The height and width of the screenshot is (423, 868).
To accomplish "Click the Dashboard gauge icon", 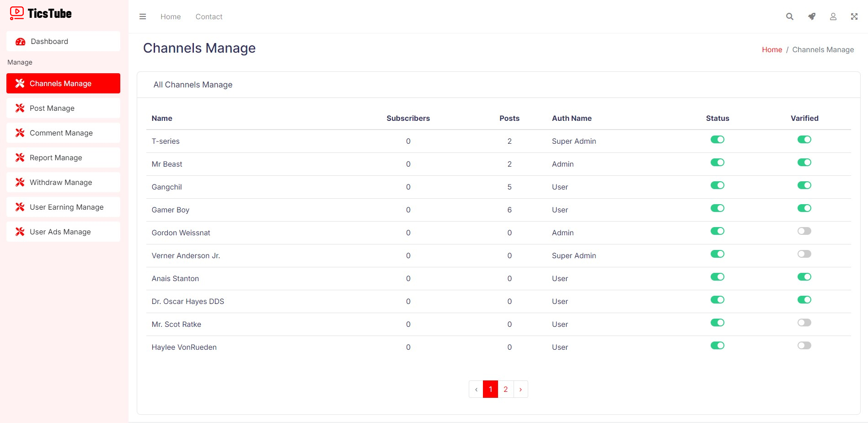I will point(20,42).
